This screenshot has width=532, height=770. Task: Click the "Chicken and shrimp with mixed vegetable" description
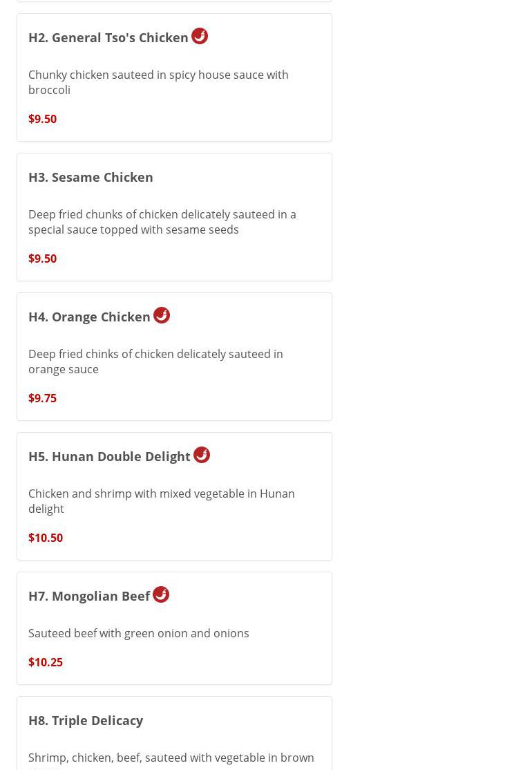coord(161,501)
